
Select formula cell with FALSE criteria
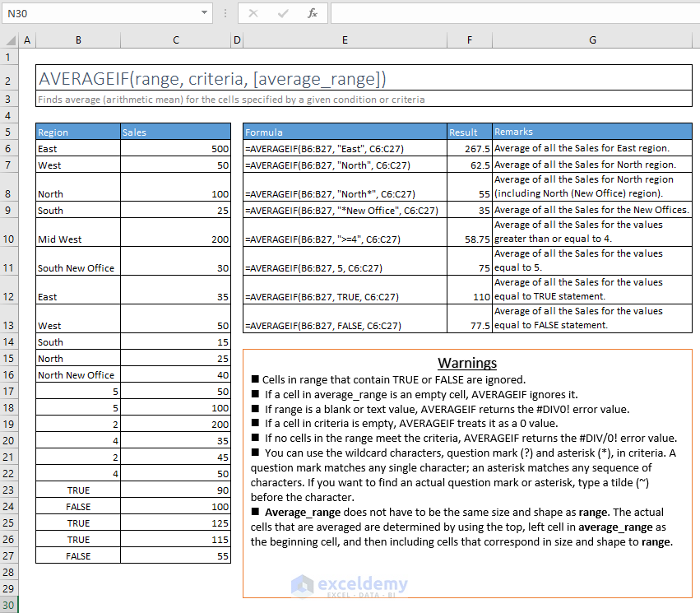pos(345,318)
